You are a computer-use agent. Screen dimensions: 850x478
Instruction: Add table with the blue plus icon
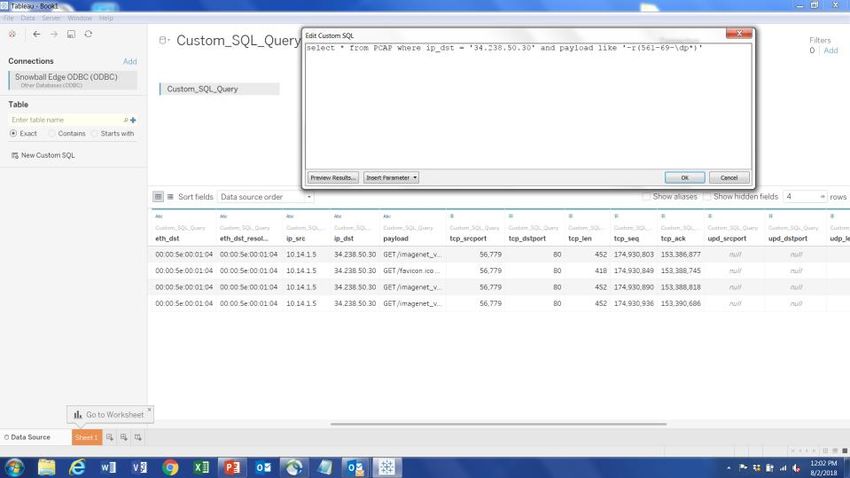(x=133, y=120)
